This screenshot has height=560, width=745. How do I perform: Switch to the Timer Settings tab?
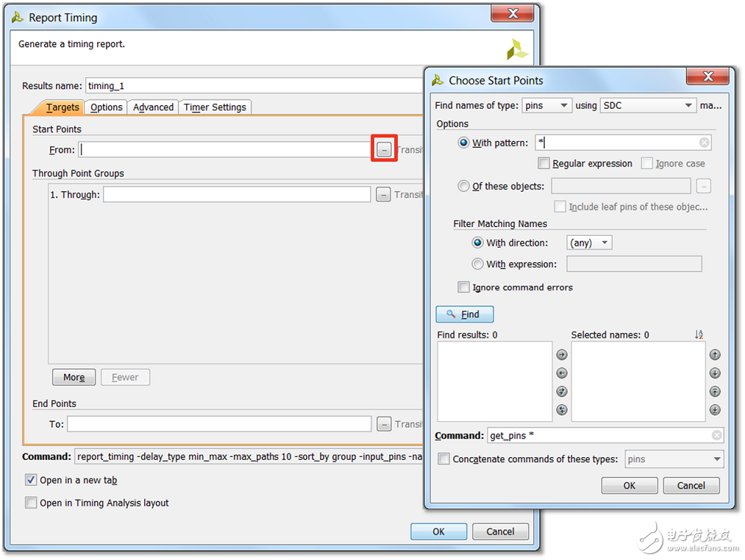[x=215, y=107]
